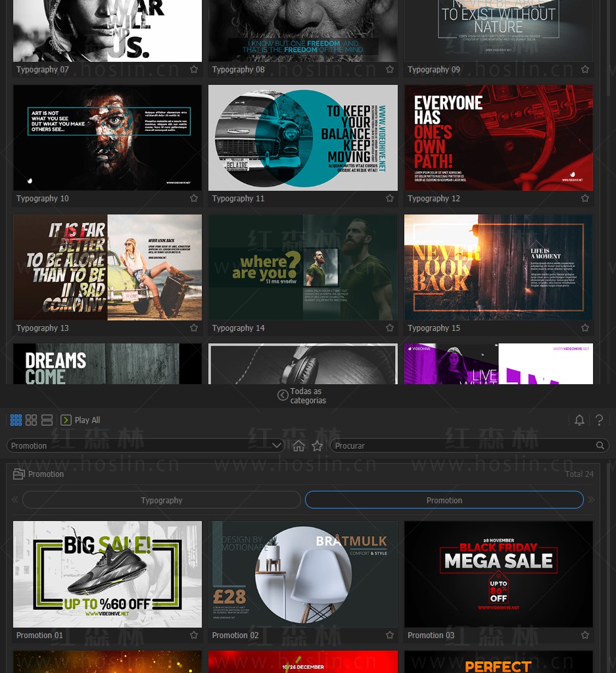Open the help question mark

tap(600, 420)
